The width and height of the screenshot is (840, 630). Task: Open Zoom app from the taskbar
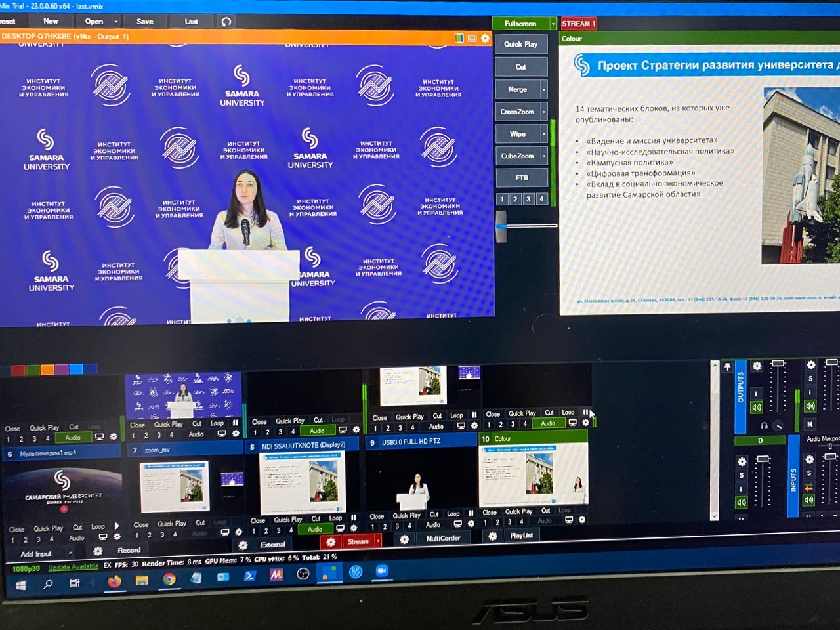tap(381, 571)
